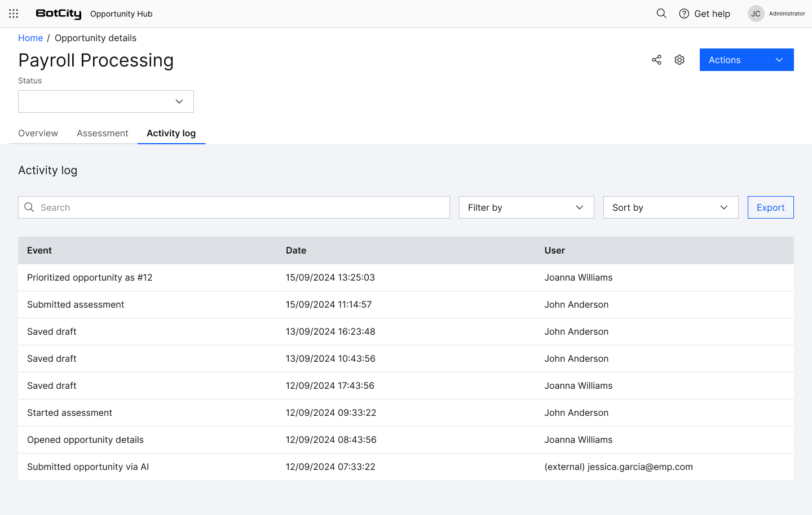Expand the blue Actions menu
812x515 pixels.
click(x=746, y=60)
